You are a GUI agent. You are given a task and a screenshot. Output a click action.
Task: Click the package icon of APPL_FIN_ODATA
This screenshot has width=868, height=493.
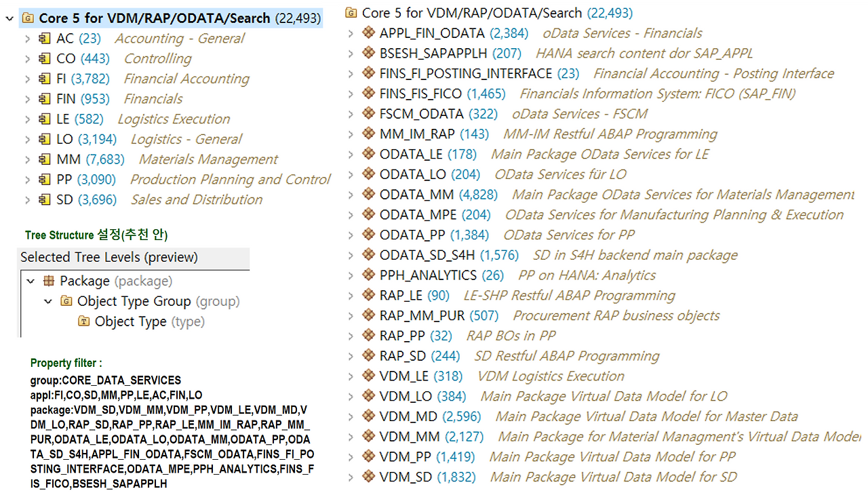[x=368, y=33]
